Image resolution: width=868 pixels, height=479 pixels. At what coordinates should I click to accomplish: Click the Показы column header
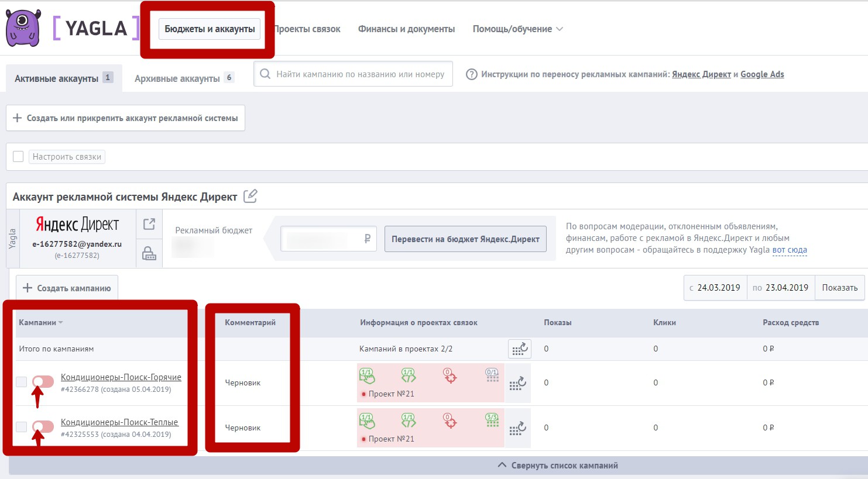[557, 323]
